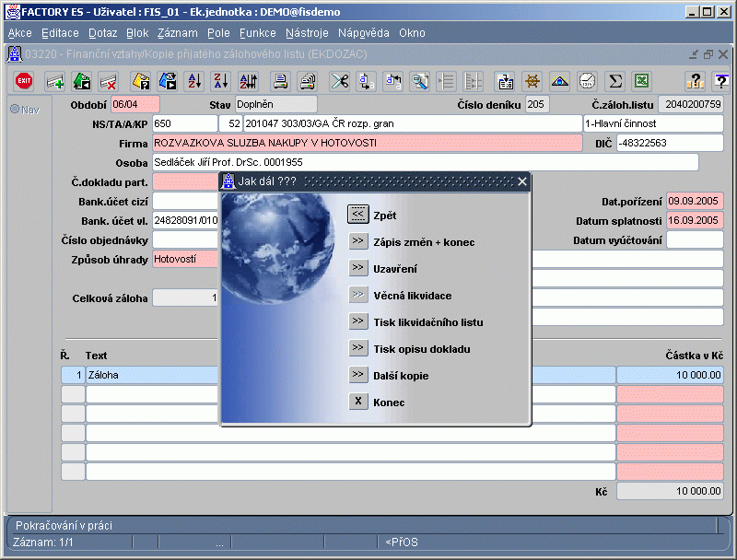This screenshot has width=737, height=560.
Task: Open the Editace menu
Action: coord(60,33)
